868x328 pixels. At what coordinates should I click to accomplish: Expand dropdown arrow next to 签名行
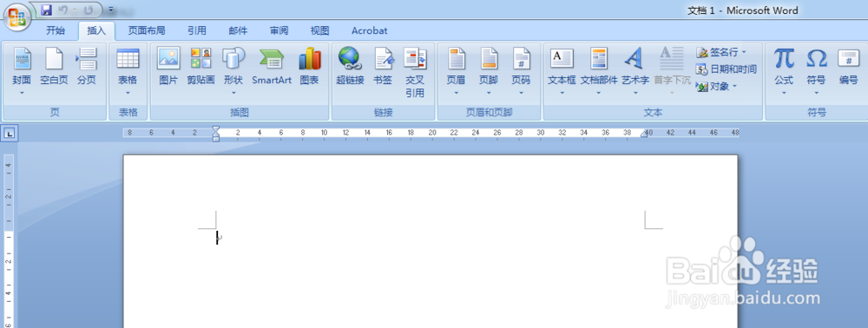click(x=744, y=52)
